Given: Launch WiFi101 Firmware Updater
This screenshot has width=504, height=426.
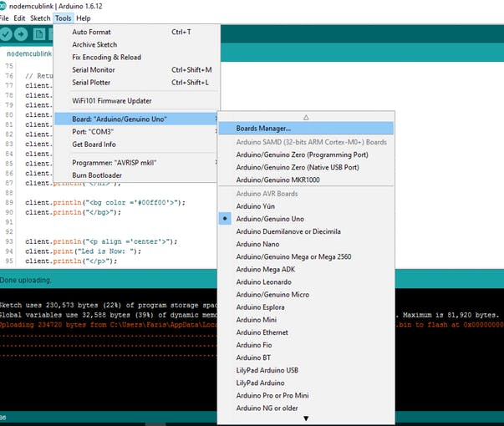Looking at the screenshot, I should (x=136, y=101).
